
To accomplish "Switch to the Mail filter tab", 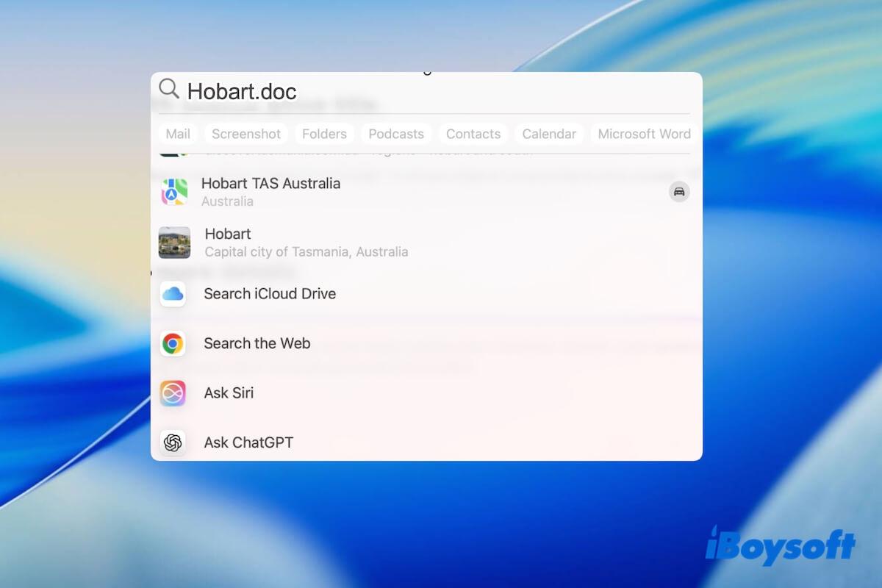I will pyautogui.click(x=177, y=134).
